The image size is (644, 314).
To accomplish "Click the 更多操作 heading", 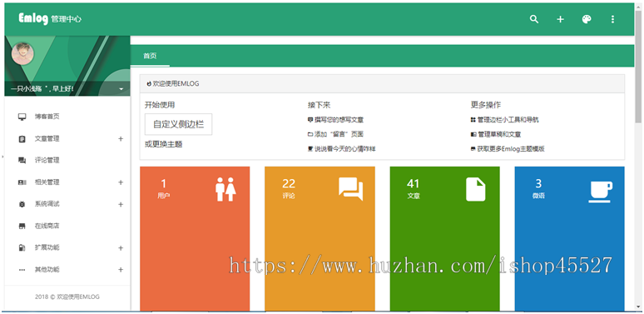I will point(486,105).
